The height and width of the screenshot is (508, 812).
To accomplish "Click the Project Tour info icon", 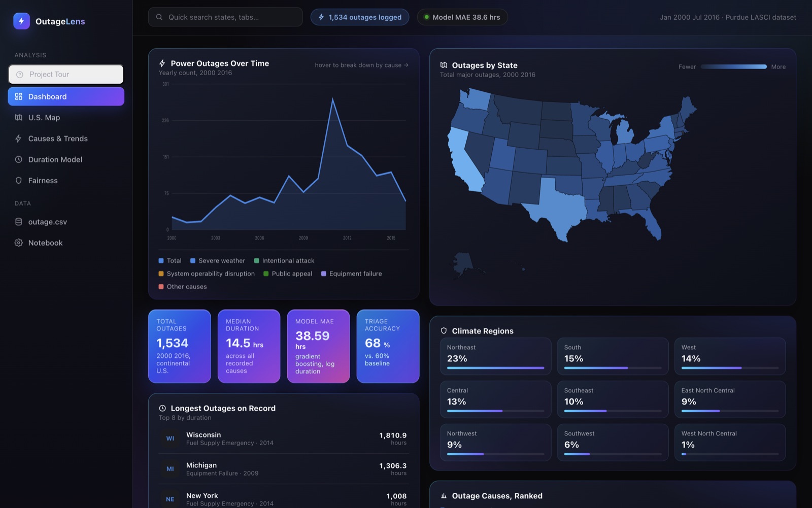I will (x=20, y=75).
